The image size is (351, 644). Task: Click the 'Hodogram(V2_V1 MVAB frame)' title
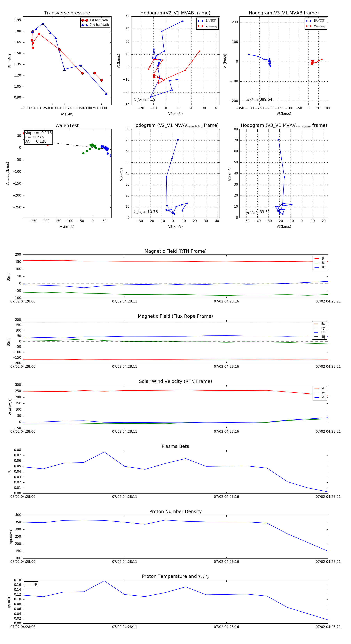click(175, 13)
